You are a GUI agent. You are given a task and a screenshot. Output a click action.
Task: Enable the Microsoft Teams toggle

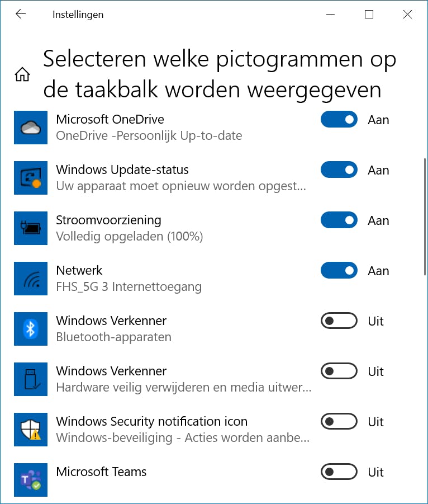pos(339,472)
